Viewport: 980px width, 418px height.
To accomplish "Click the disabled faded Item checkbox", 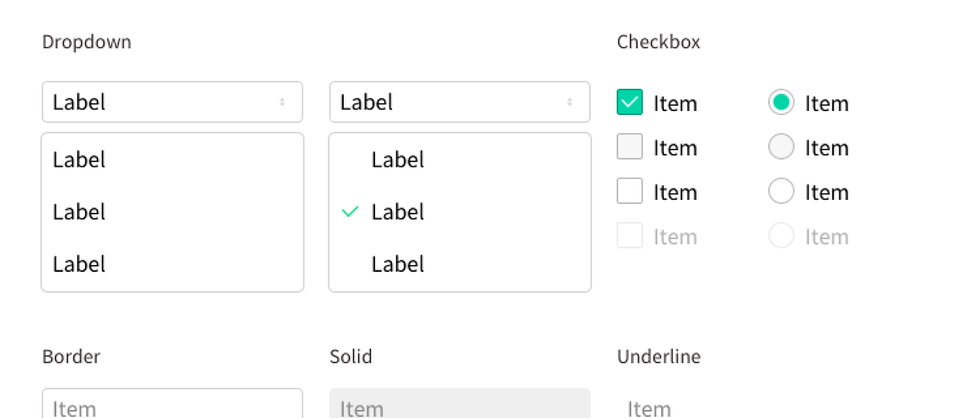I will 629,235.
